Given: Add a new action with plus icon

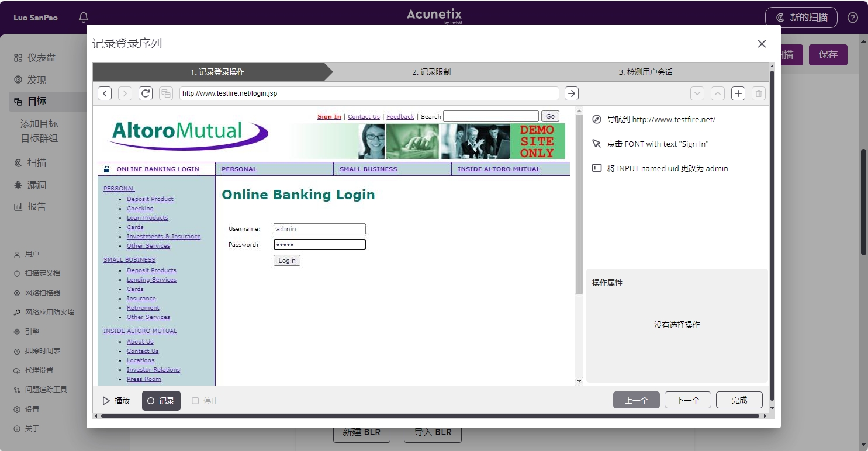Looking at the screenshot, I should point(738,93).
